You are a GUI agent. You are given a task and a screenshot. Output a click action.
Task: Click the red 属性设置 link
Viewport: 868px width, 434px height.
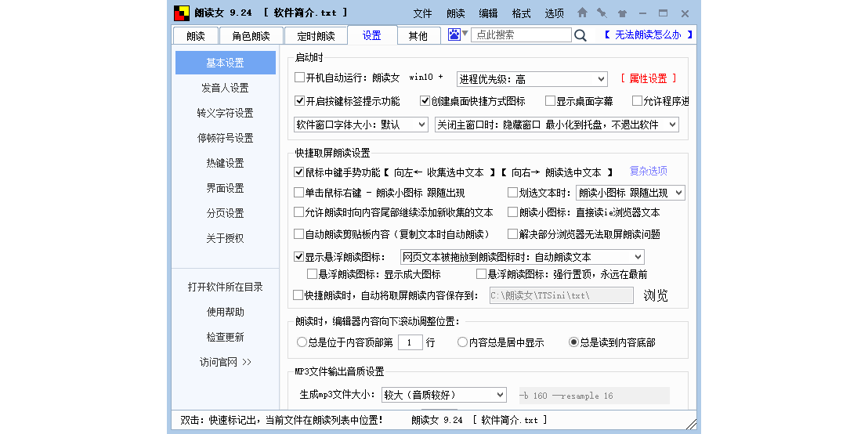(648, 78)
